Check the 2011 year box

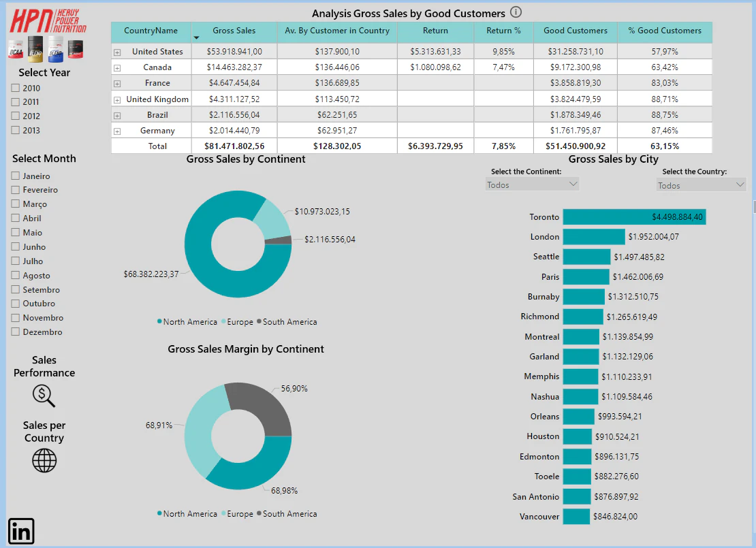(x=16, y=102)
